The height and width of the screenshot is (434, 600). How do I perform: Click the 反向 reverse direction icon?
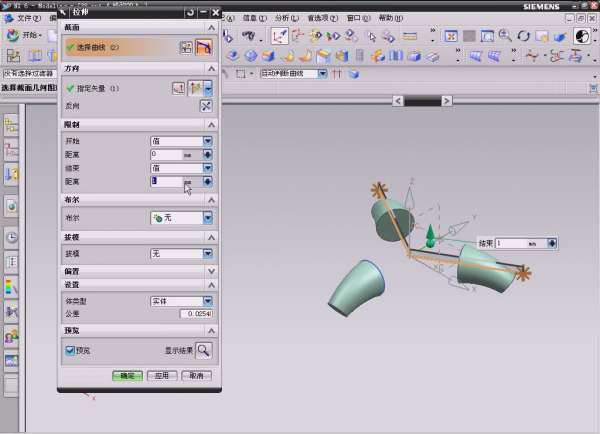206,106
